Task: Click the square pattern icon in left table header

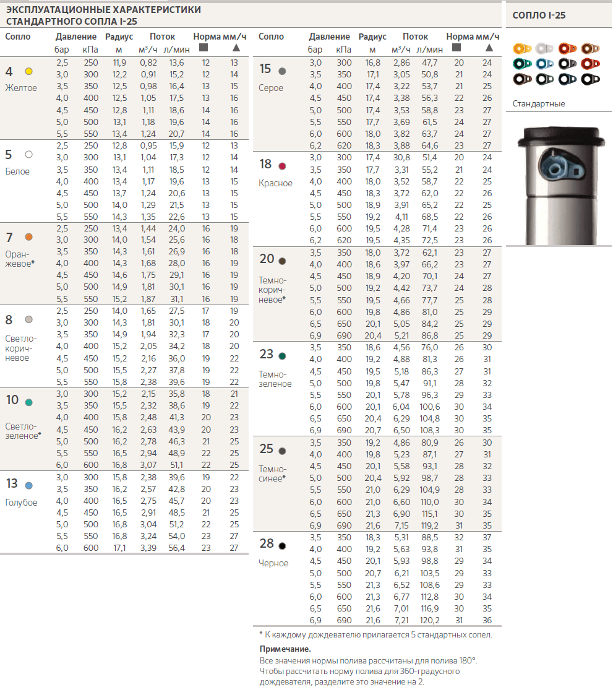Action: pyautogui.click(x=204, y=48)
